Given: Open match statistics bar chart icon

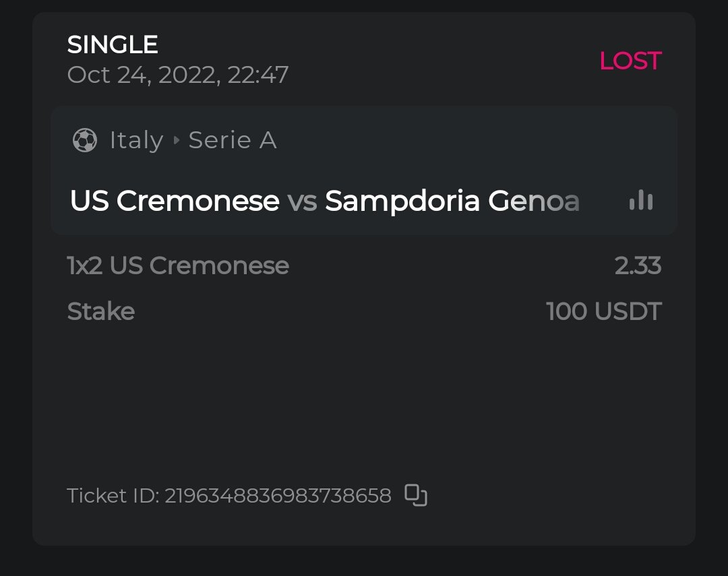Looking at the screenshot, I should click(640, 200).
